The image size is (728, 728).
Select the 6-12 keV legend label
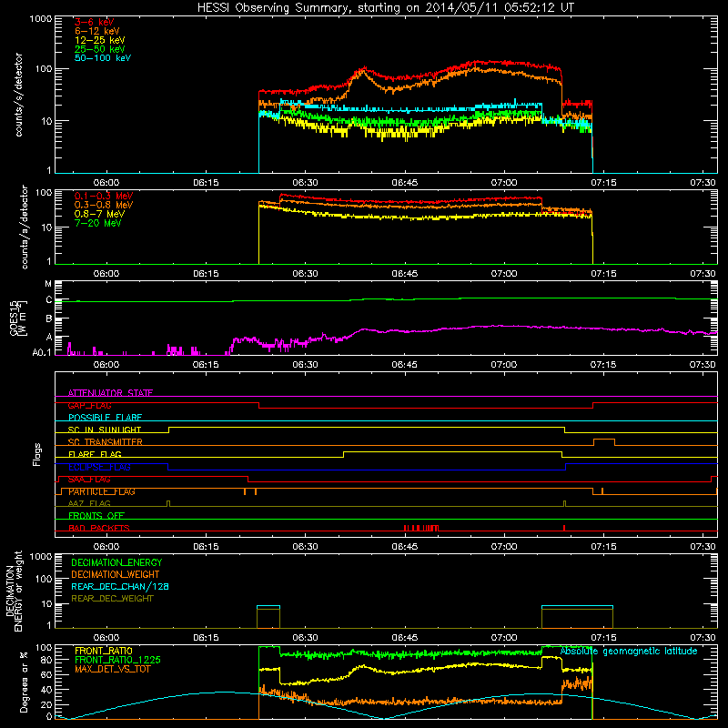pos(96,31)
